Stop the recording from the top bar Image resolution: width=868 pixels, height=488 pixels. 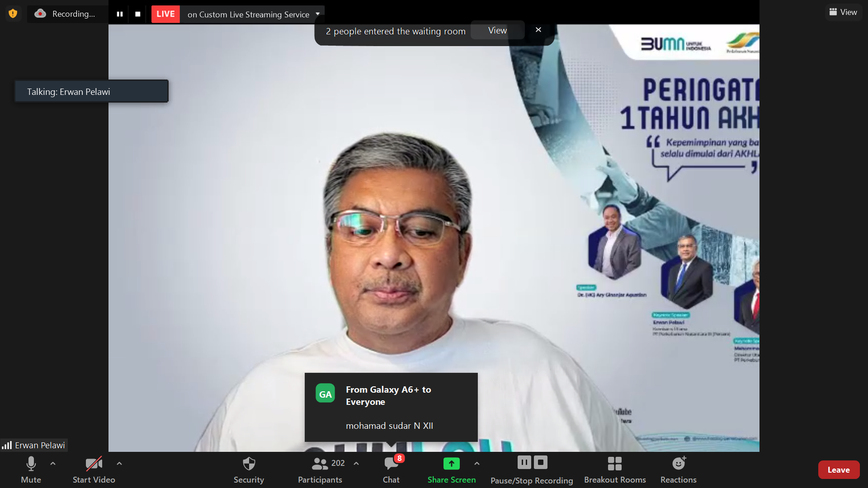(138, 14)
